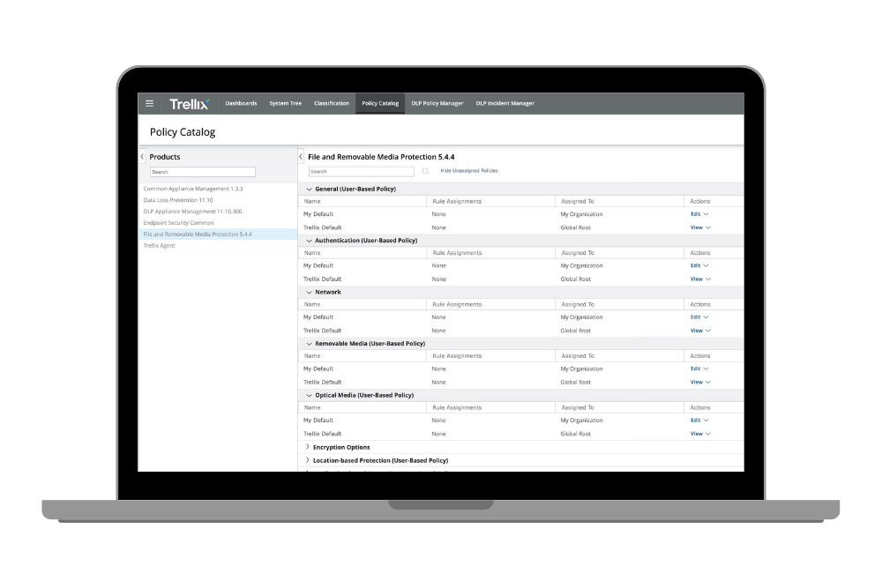882x588 pixels.
Task: Select Common Appliance Management 1.3.3
Action: (193, 189)
